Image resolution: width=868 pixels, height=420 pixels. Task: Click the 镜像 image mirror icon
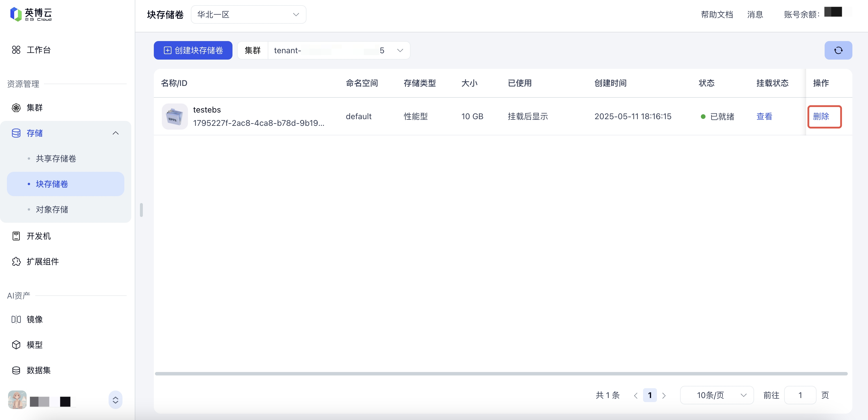point(16,319)
